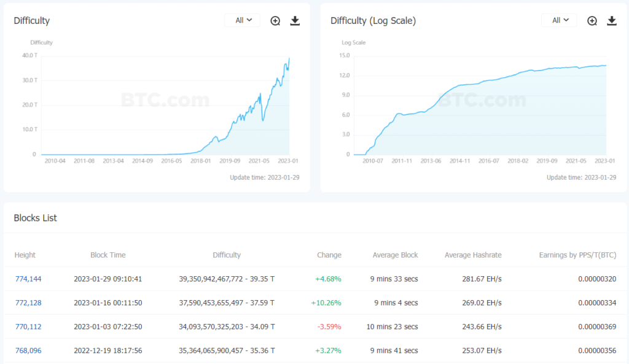
Task: Download the Difficulty Log Scale chart
Action: [x=612, y=21]
